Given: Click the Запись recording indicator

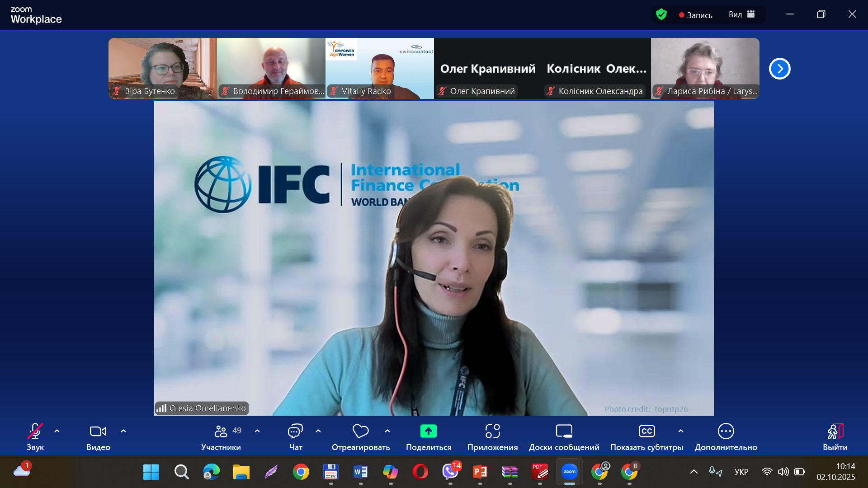Looking at the screenshot, I should (695, 15).
